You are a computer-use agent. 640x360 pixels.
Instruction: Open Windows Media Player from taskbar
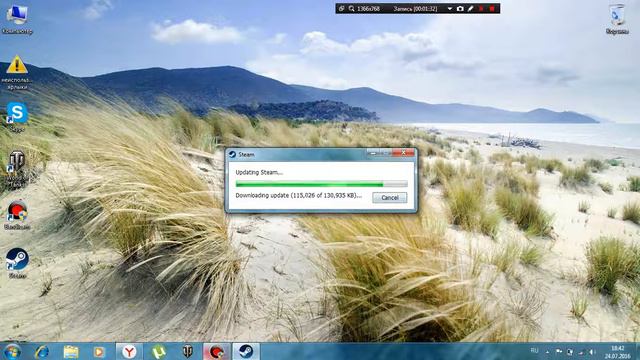coord(99,351)
